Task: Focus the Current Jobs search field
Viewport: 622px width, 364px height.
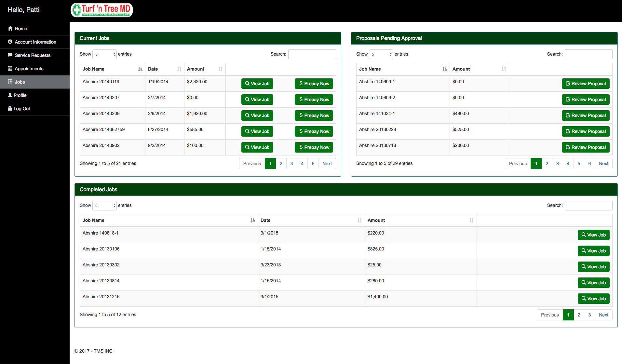Action: 312,54
